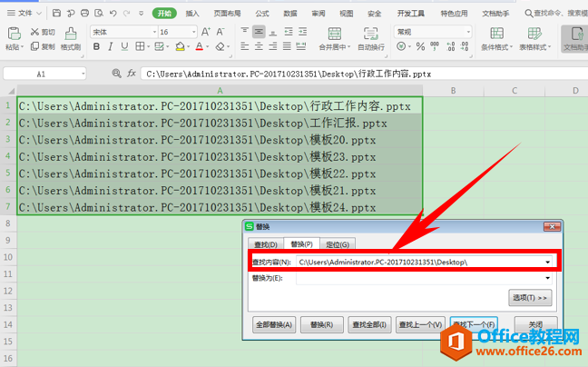Switch to 查找(D) tab in dialog

(266, 244)
